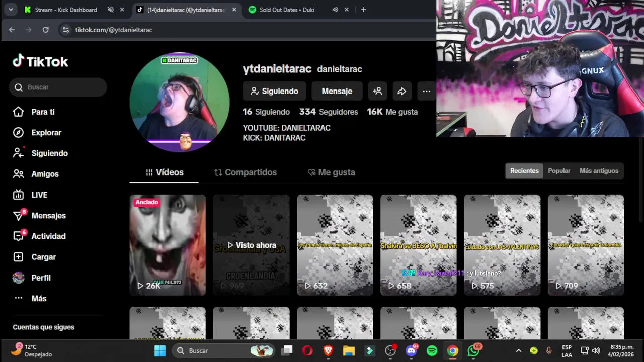Screen dimensions: 644x362
Task: Open Amigos in the sidebar
Action: (36, 174)
